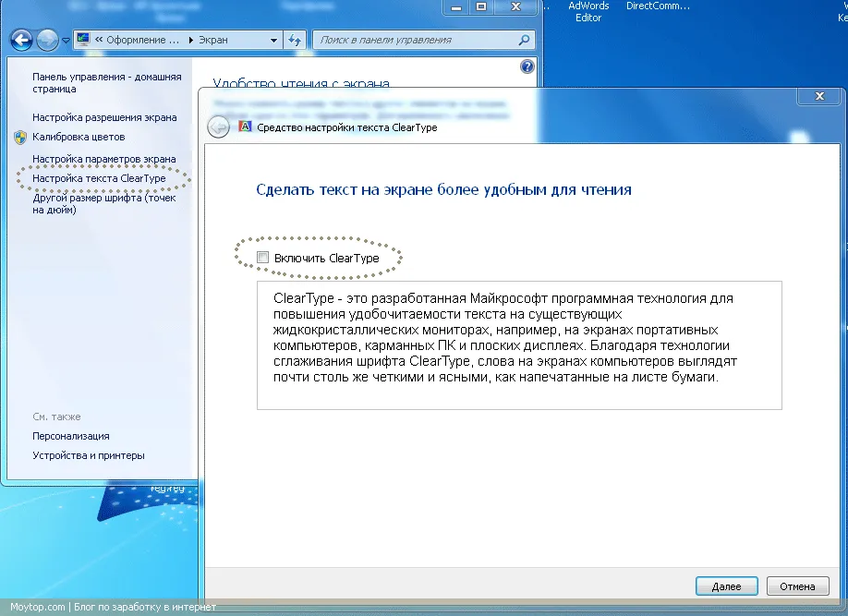Click Control Panel back arrow button

21,40
